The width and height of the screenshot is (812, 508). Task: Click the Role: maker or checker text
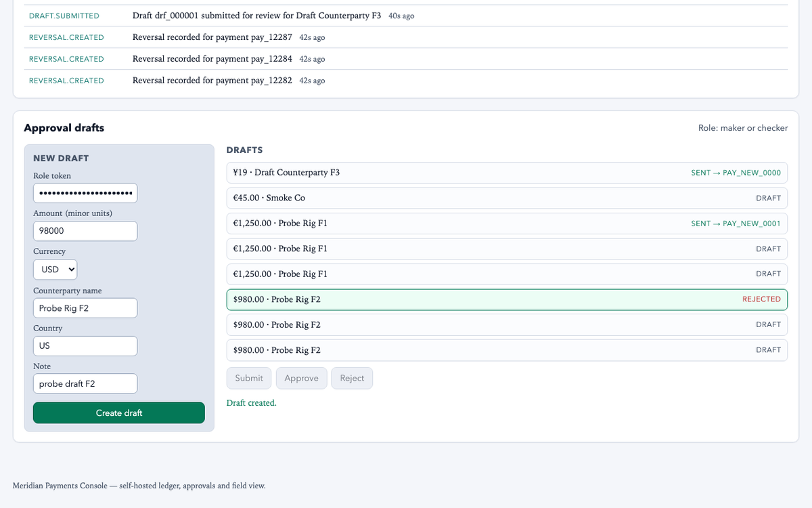point(743,128)
